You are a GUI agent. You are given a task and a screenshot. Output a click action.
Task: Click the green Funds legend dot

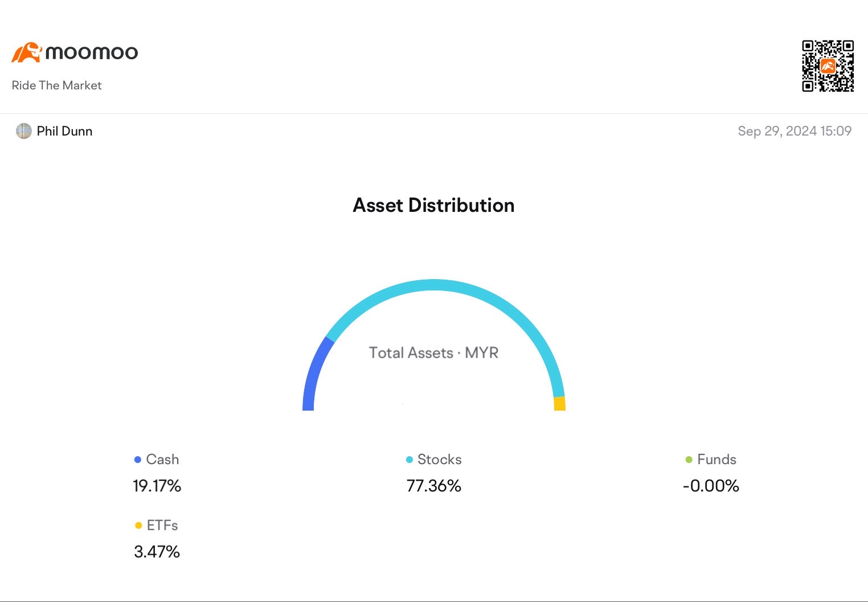[689, 460]
